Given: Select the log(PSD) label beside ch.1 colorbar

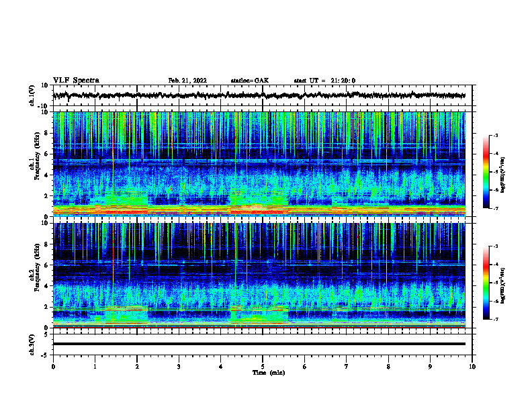Looking at the screenshot, I should (x=503, y=175).
